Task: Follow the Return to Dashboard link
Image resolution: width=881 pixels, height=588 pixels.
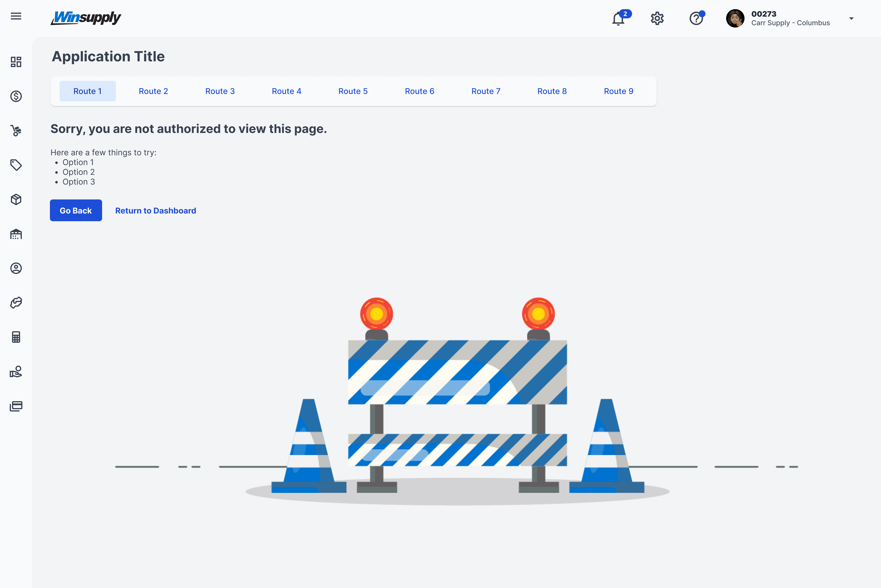Action: click(x=156, y=211)
